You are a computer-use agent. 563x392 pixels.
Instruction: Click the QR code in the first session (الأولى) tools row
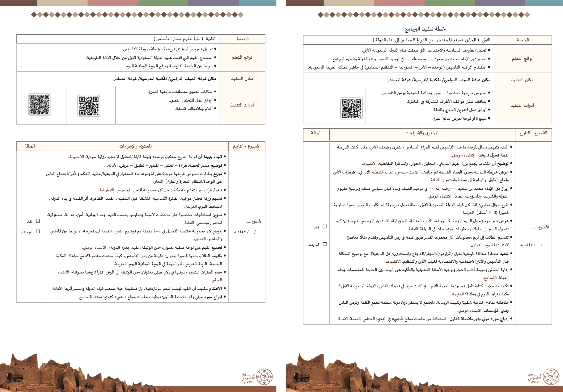tap(351, 108)
